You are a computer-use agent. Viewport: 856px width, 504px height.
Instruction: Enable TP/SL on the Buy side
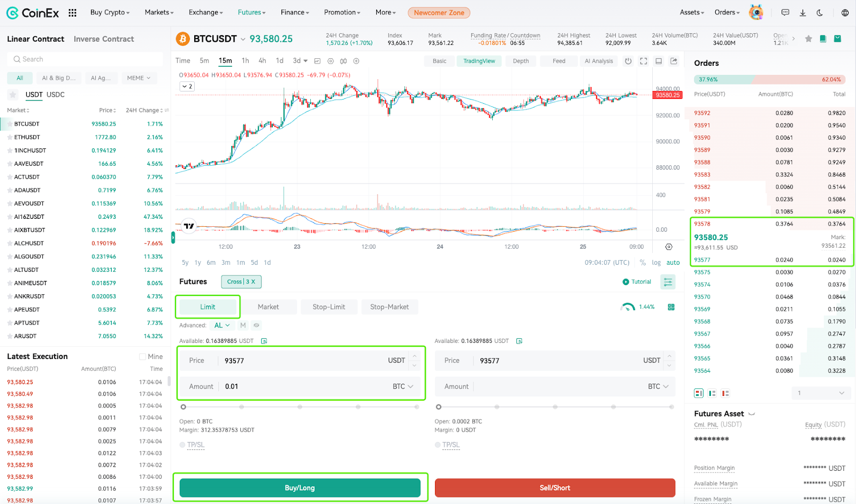[x=182, y=445]
